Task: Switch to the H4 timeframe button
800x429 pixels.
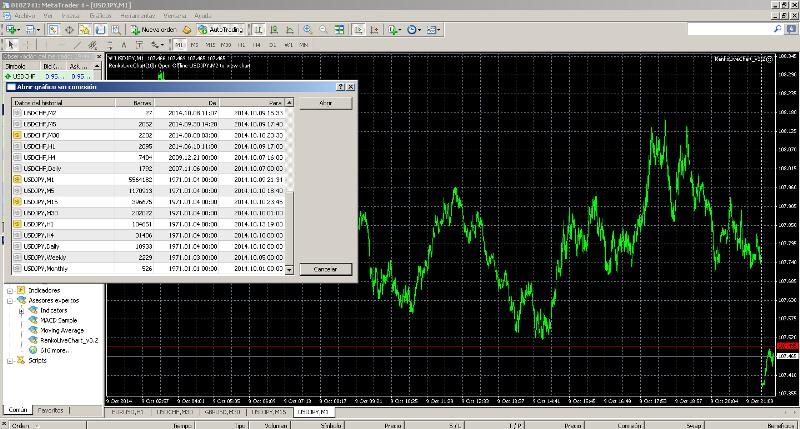Action: 257,45
